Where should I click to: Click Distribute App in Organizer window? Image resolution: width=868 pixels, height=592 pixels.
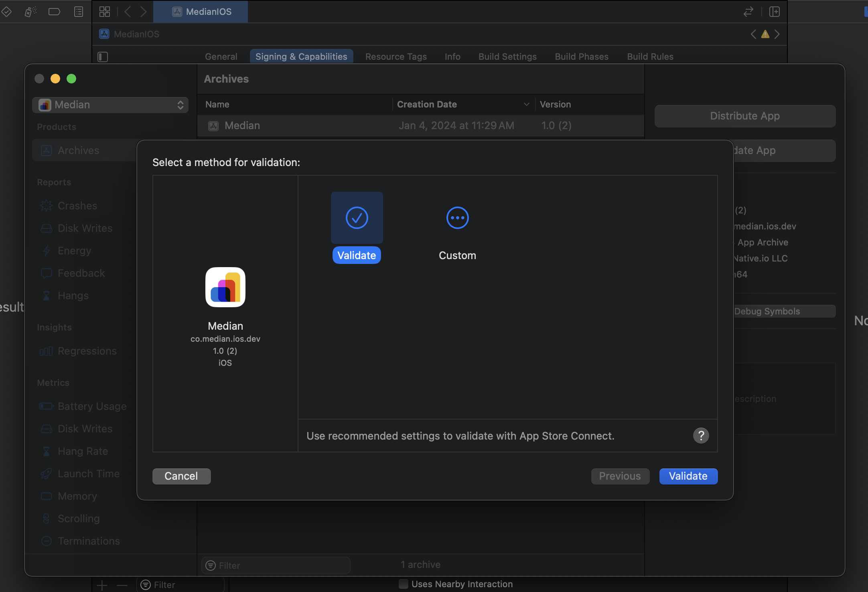[x=745, y=116]
